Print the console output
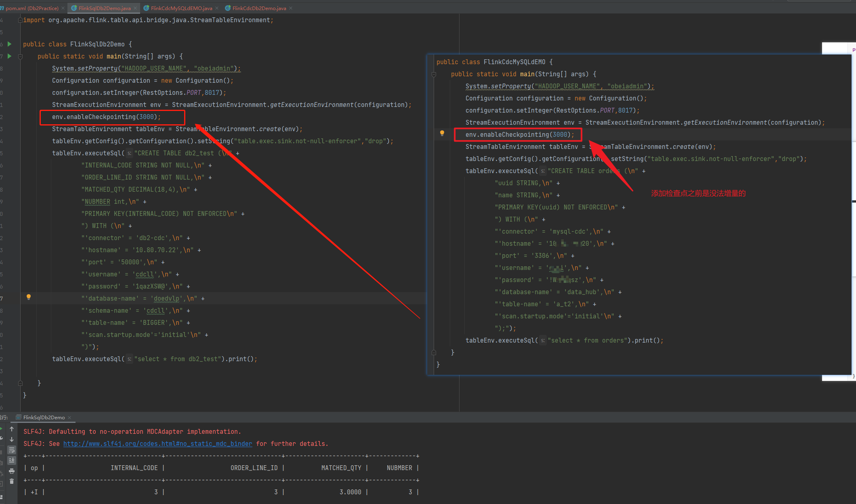Screen dimensions: 856x504 pyautogui.click(x=12, y=471)
